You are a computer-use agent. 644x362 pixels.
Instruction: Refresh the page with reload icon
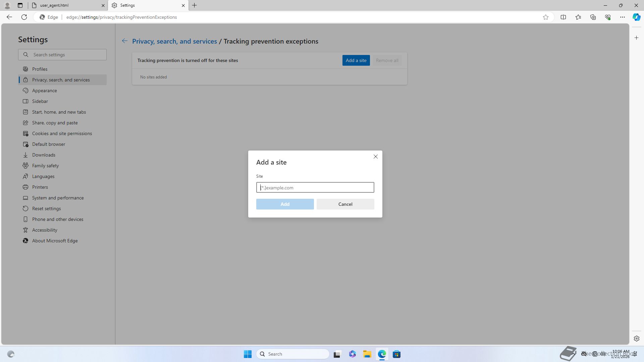click(x=24, y=17)
